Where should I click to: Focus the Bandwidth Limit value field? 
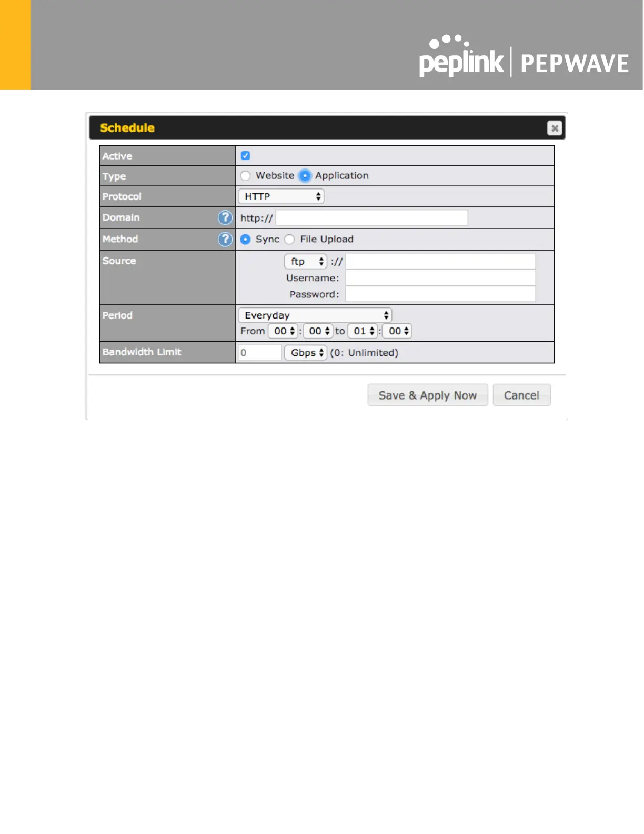pyautogui.click(x=260, y=353)
